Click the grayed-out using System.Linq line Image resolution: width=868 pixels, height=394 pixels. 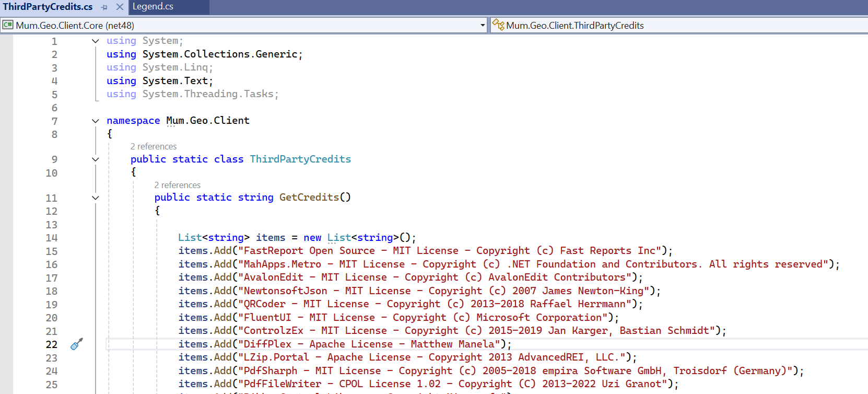tap(159, 67)
